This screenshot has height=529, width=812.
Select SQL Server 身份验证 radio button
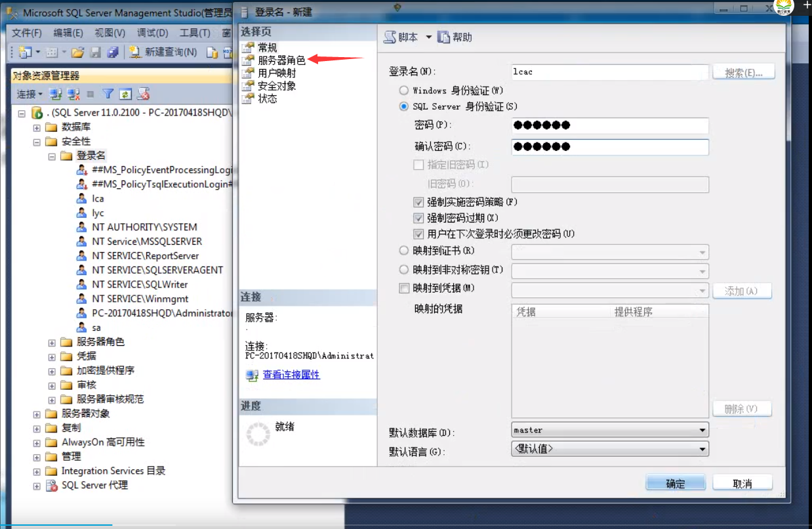click(404, 106)
